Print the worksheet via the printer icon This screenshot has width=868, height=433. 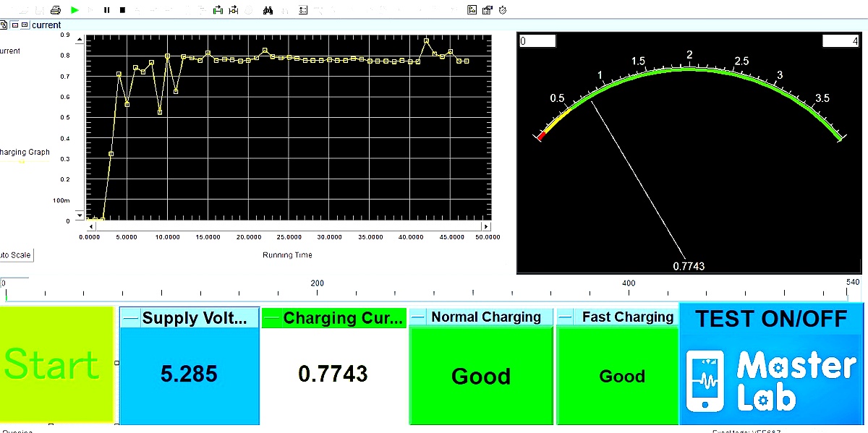[x=56, y=9]
